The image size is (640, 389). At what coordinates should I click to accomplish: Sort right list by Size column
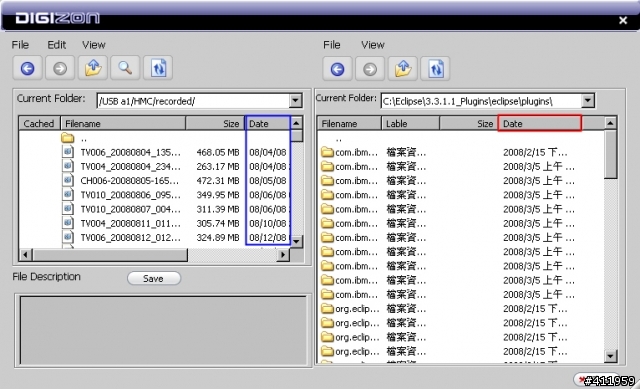click(469, 123)
